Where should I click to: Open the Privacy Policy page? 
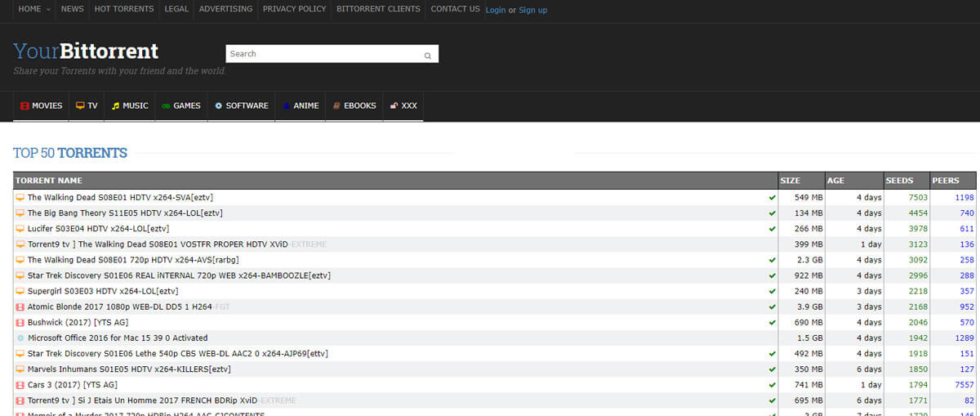click(294, 9)
